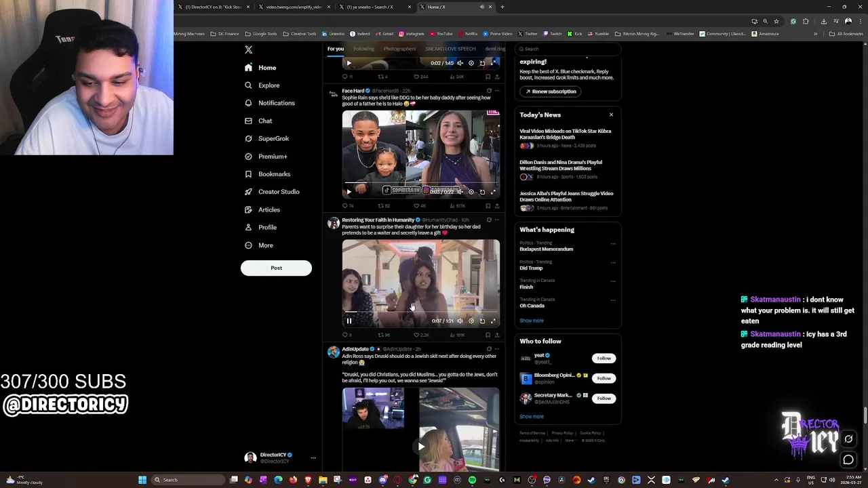The height and width of the screenshot is (488, 868).
Task: Open the Kübra Karaaslan bridge news story
Action: [567, 138]
